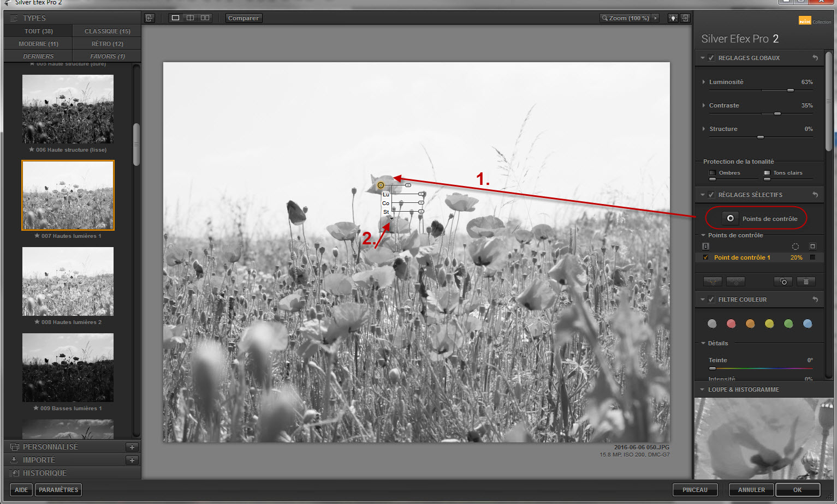Select the 008 Hautes lumières 2 preset thumbnail
The width and height of the screenshot is (837, 504).
pos(68,281)
